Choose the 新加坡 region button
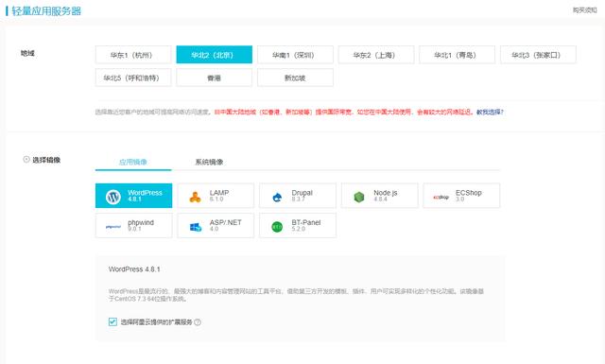 pos(295,78)
